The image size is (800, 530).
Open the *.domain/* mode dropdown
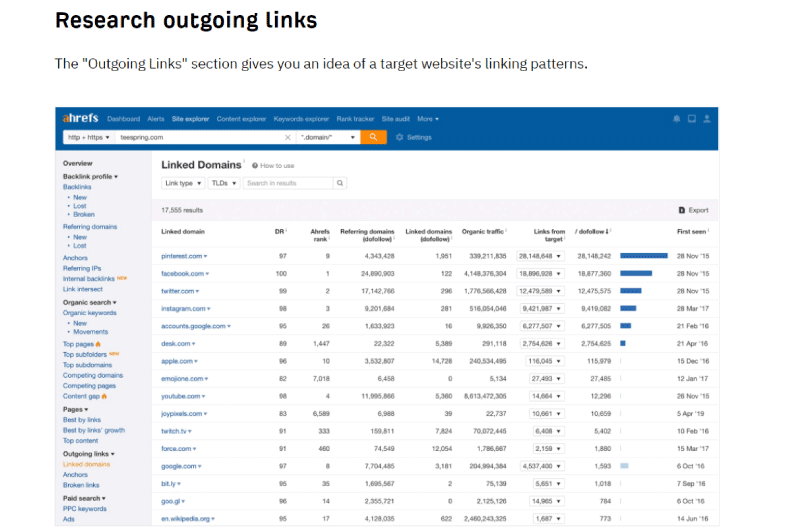click(328, 137)
